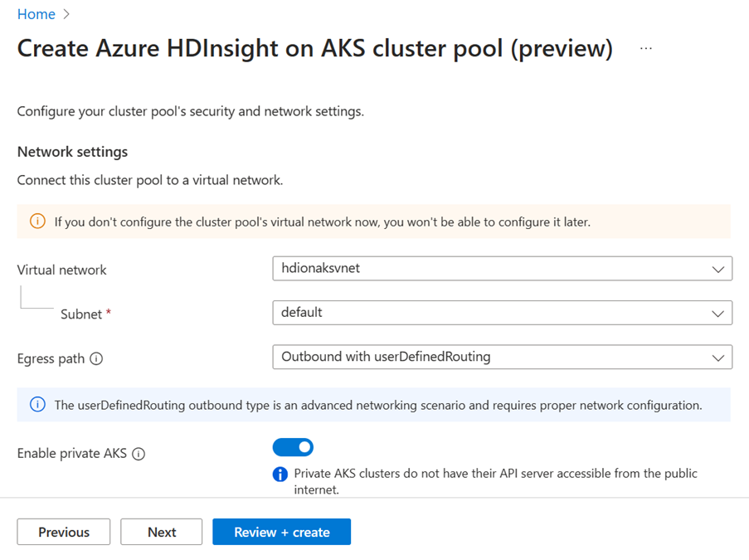Open the Virtual network dropdown
The width and height of the screenshot is (749, 560).
point(501,269)
